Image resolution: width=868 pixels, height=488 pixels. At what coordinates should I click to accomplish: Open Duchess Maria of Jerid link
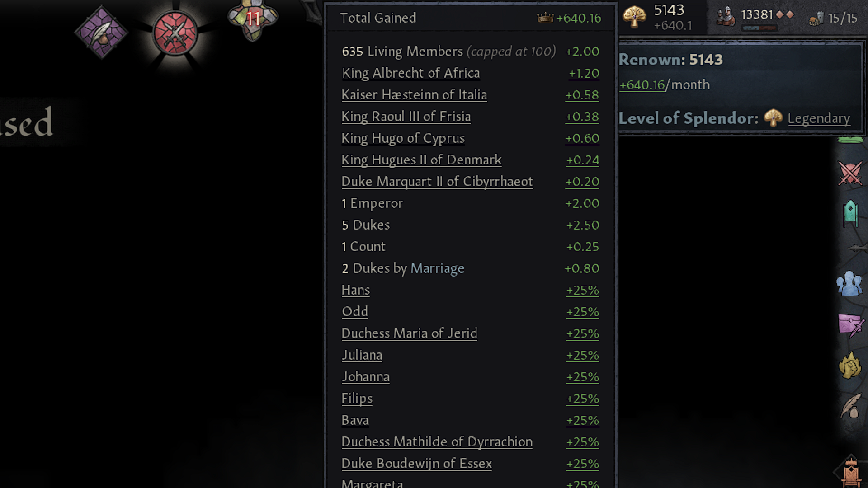[x=409, y=333]
